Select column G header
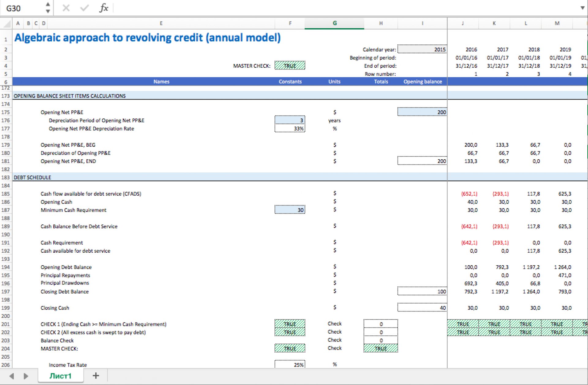588x385 pixels. (x=334, y=23)
